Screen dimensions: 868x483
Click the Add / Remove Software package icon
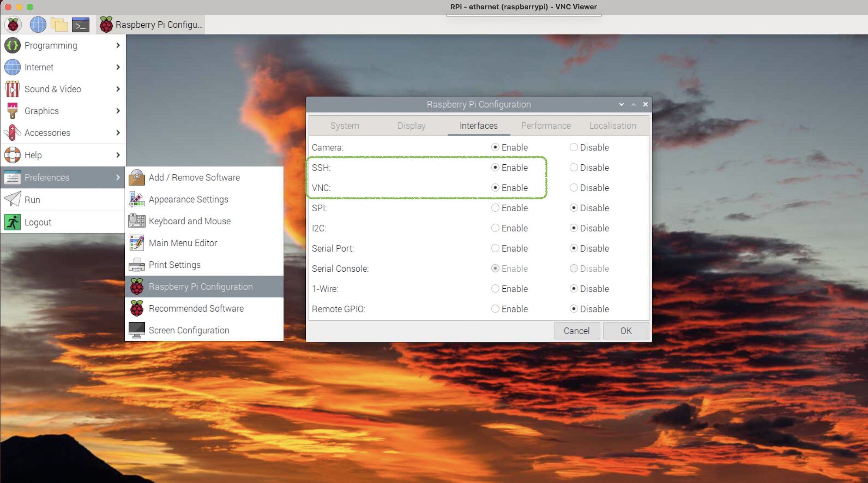pos(137,177)
